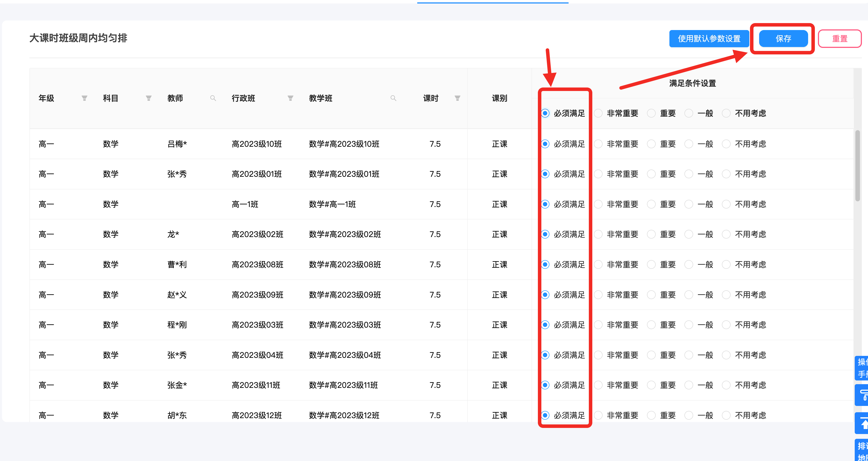Viewport: 868px width, 461px height.
Task: Set 高2023级03班 row to 非常重要
Action: 598,325
